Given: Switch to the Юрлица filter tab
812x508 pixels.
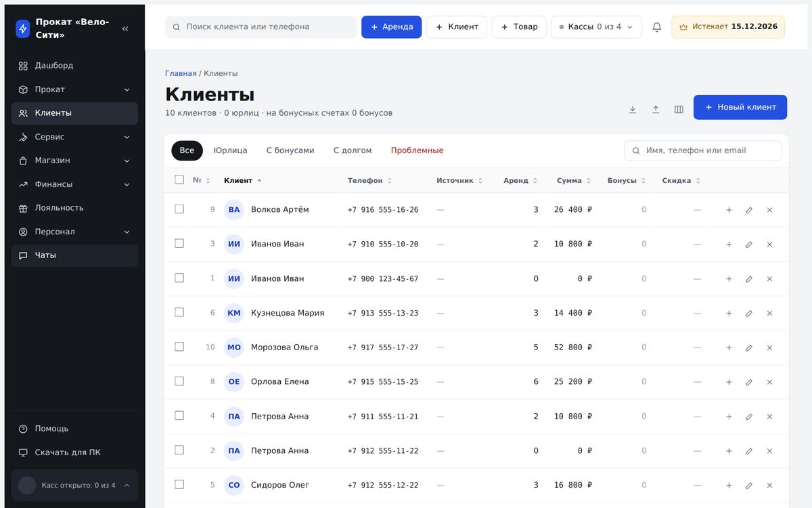Looking at the screenshot, I should pyautogui.click(x=230, y=150).
